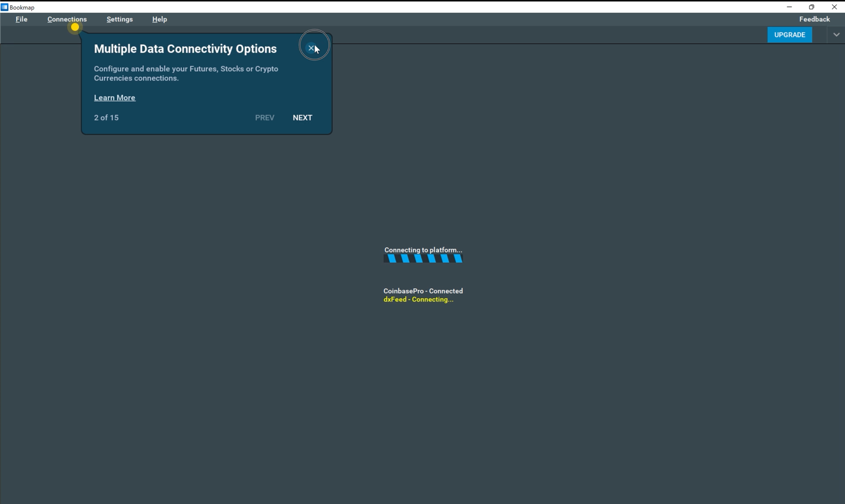Restore down the Bookmap window
845x504 pixels.
tap(812, 7)
